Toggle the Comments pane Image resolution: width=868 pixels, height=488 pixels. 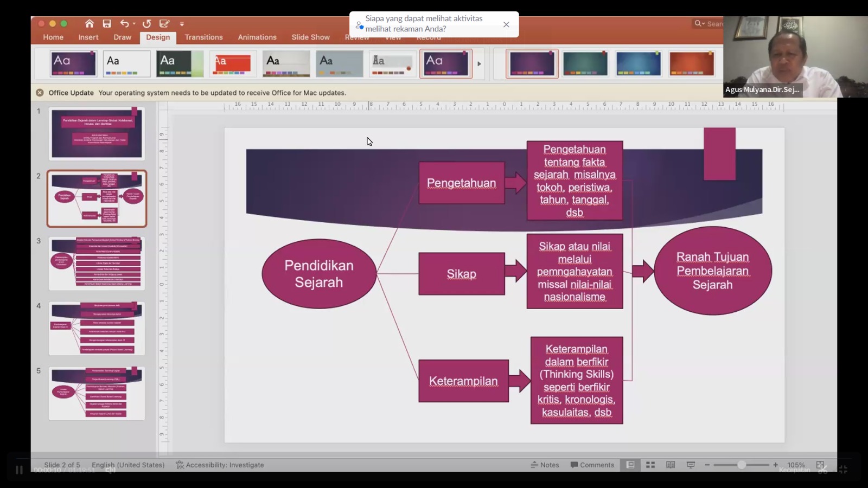click(592, 465)
